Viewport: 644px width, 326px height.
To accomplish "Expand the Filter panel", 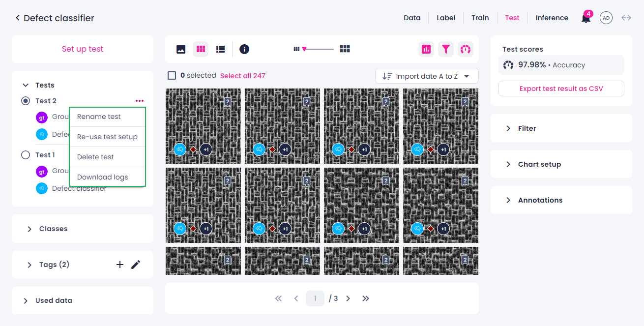I will (x=508, y=128).
